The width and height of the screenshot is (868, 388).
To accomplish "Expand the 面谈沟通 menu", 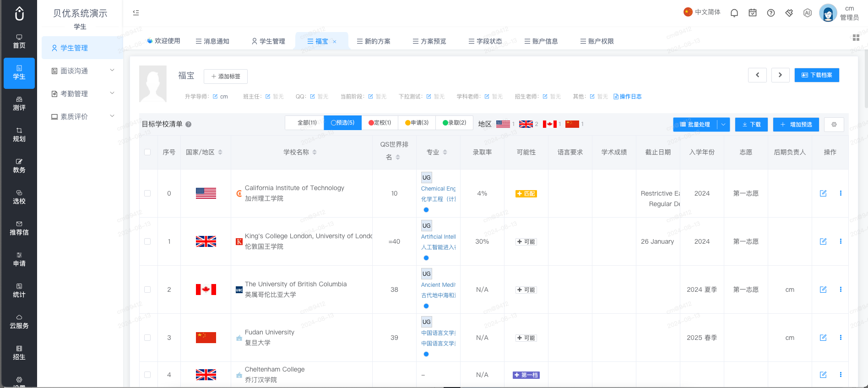I will click(x=82, y=71).
